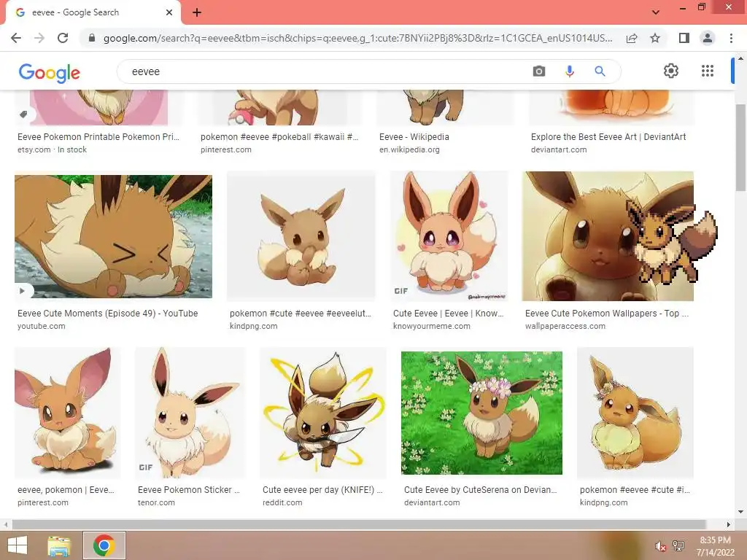
Task: Click the horizontal scrollbar thumb
Action: [x=359, y=524]
